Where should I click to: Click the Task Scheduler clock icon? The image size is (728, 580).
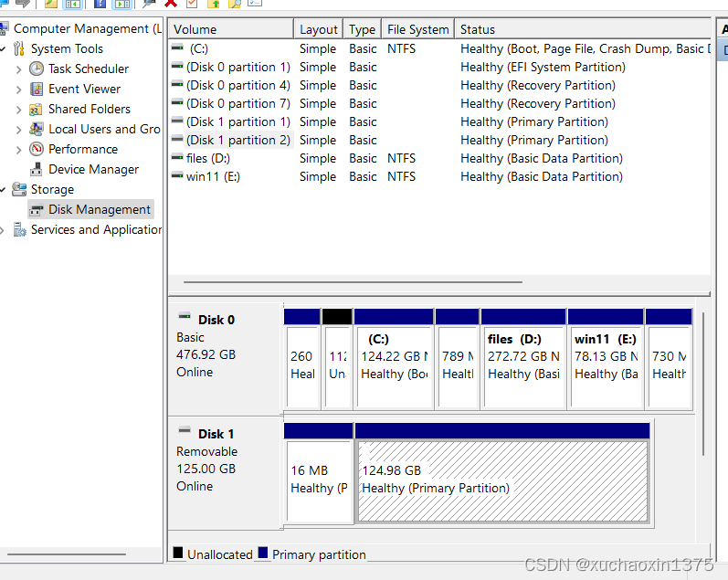[37, 69]
